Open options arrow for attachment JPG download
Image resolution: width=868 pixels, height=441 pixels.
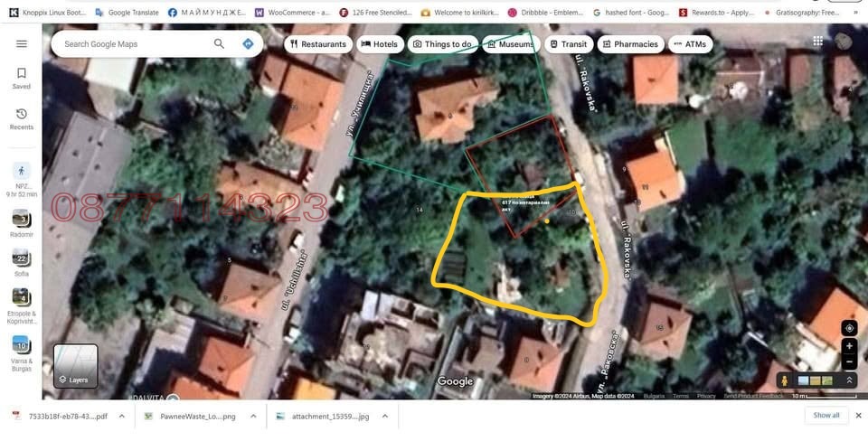384,416
